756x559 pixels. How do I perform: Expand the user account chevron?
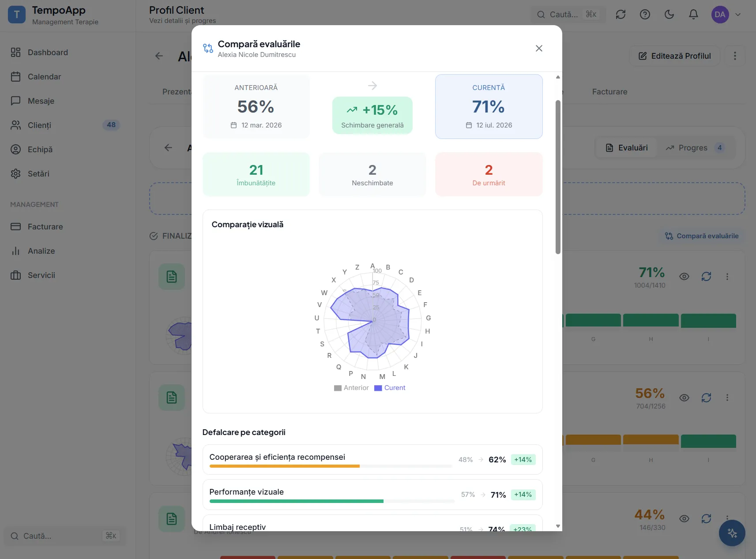point(738,15)
